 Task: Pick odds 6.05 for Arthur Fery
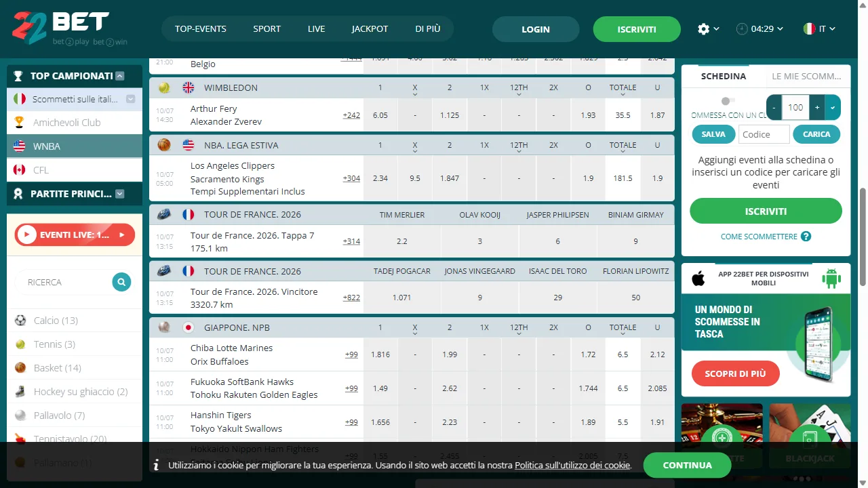point(380,115)
